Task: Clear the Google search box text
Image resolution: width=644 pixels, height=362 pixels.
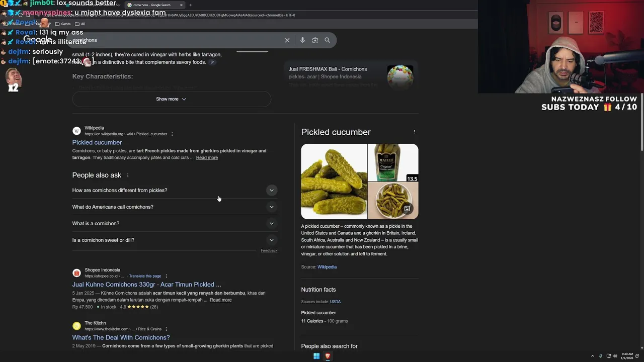Action: pyautogui.click(x=287, y=40)
